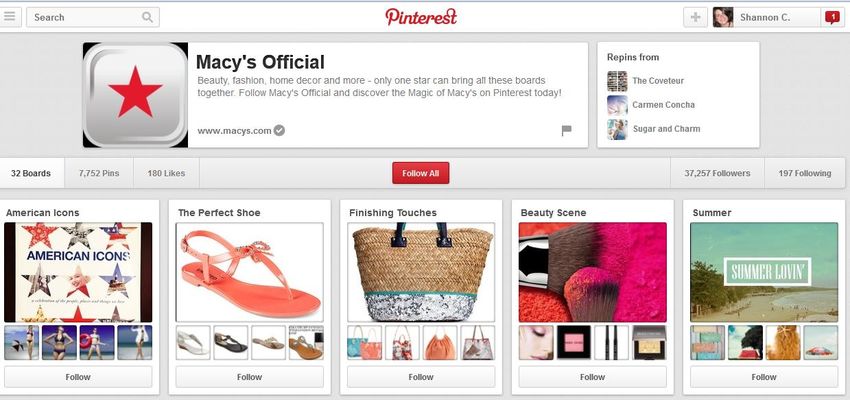Viewport: 850px width, 400px height.
Task: Open The Perfect Shoe sandal thumbnail
Action: coord(249,272)
